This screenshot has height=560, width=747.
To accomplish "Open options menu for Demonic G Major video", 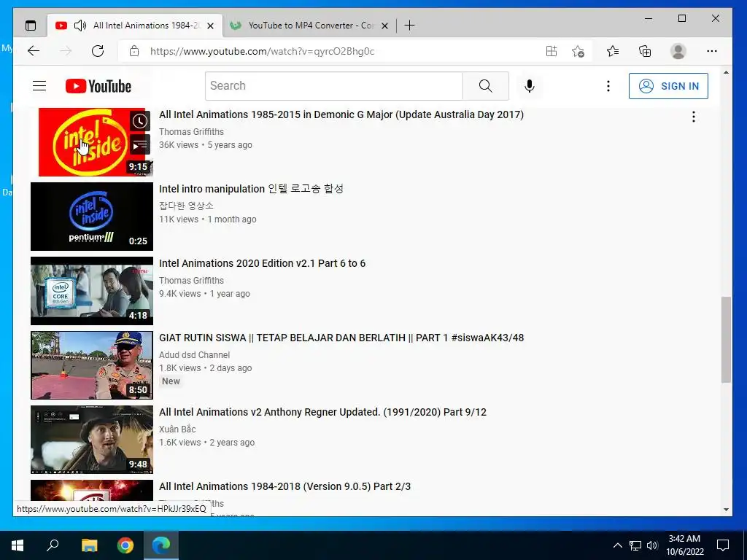I will (x=694, y=117).
